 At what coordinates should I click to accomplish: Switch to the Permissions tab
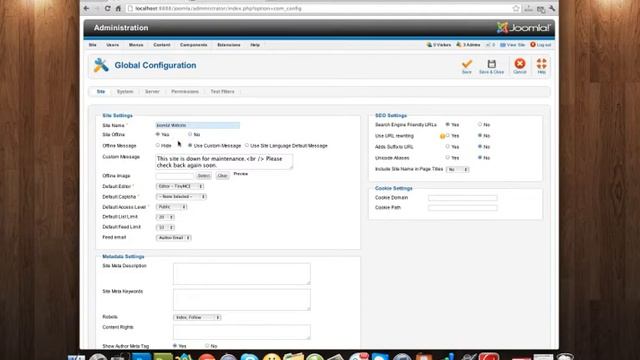tap(185, 92)
